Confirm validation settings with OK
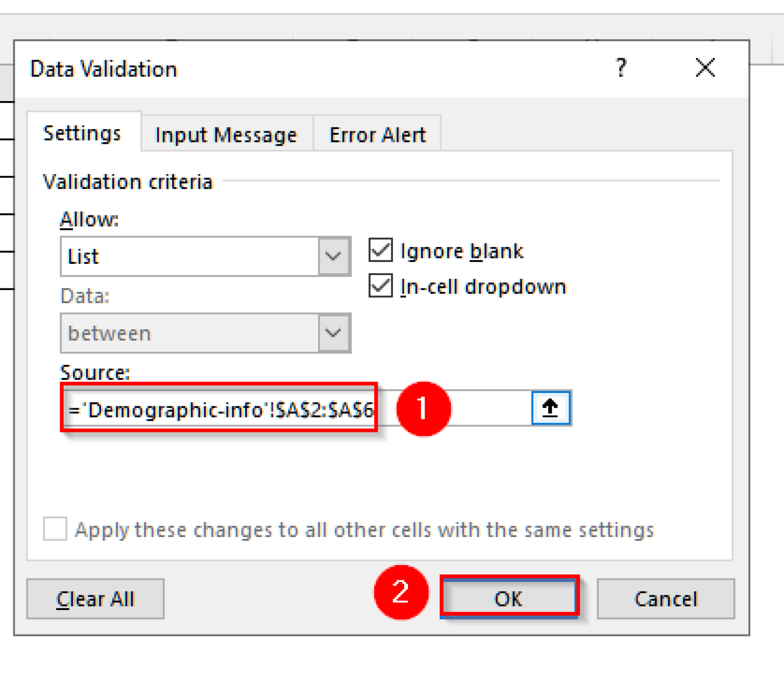This screenshot has height=683, width=784. [508, 598]
